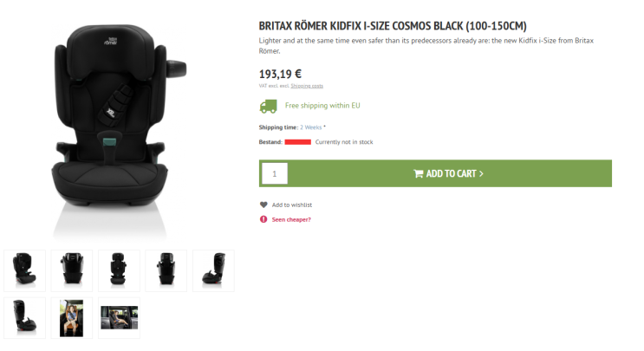Select the reclined side-view thumbnail in top row

click(213, 270)
